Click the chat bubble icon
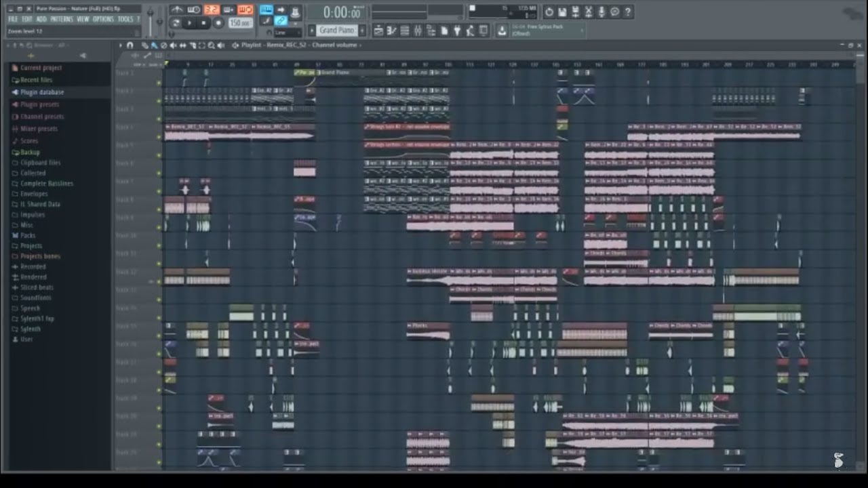This screenshot has width=868, height=488. pyautogui.click(x=614, y=12)
